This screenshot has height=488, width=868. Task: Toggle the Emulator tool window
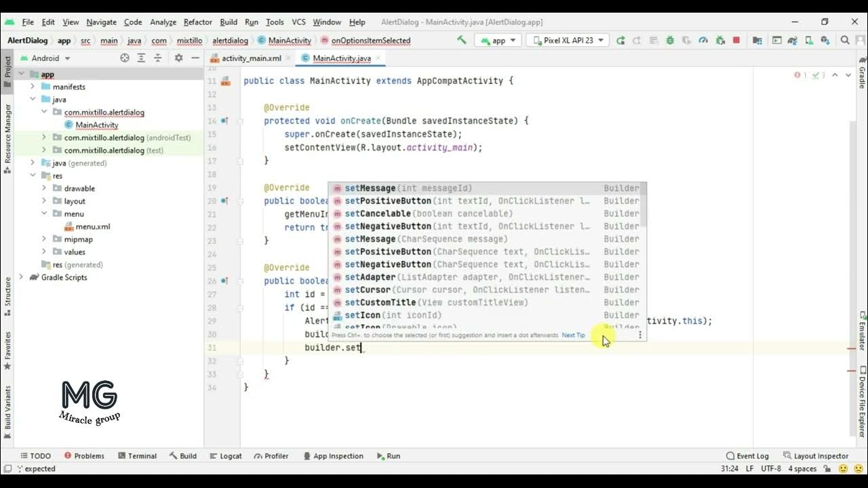(x=862, y=331)
